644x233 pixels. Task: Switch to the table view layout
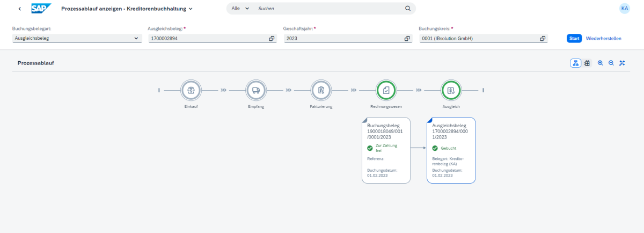pyautogui.click(x=587, y=63)
